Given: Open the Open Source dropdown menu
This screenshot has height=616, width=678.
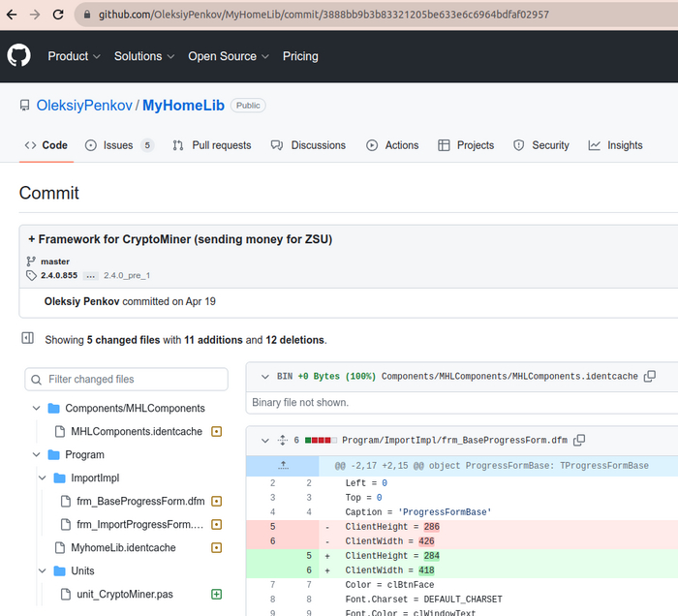Looking at the screenshot, I should (x=229, y=56).
